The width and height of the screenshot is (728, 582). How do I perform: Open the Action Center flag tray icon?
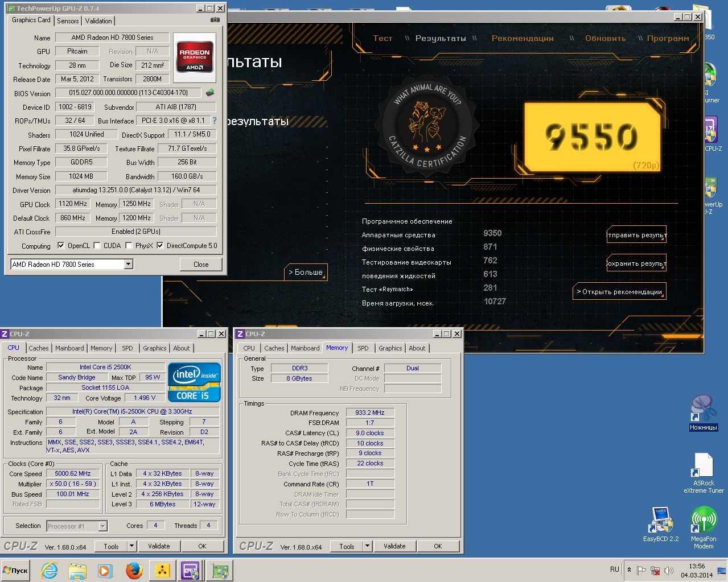641,570
